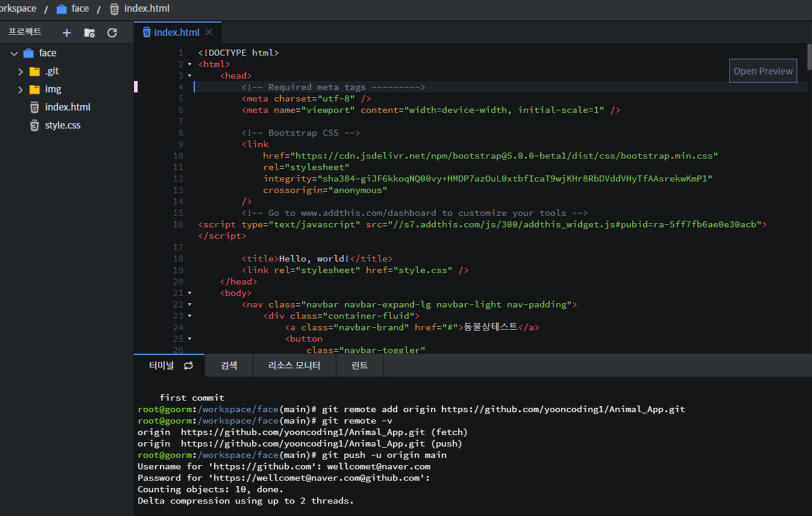
Task: Click the origin (fetch) terminal line
Action: click(302, 432)
